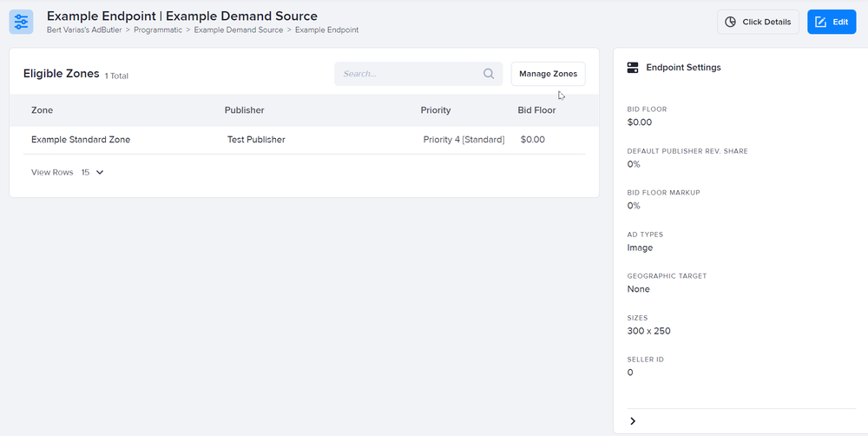Viewport: 868px width, 436px height.
Task: Click the endpoint sliders icon in header
Action: tap(21, 22)
